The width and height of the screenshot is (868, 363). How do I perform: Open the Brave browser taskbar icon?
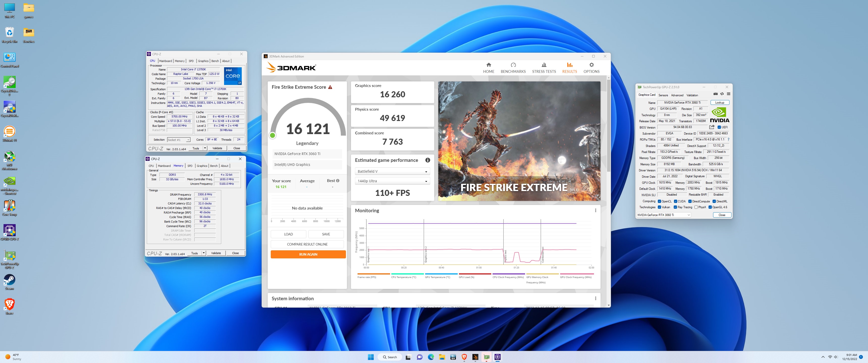pyautogui.click(x=464, y=357)
